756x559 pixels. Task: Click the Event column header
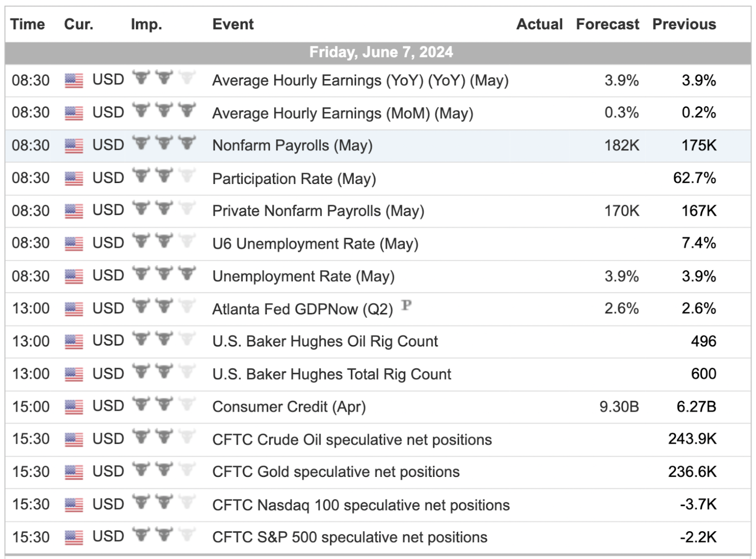(233, 24)
